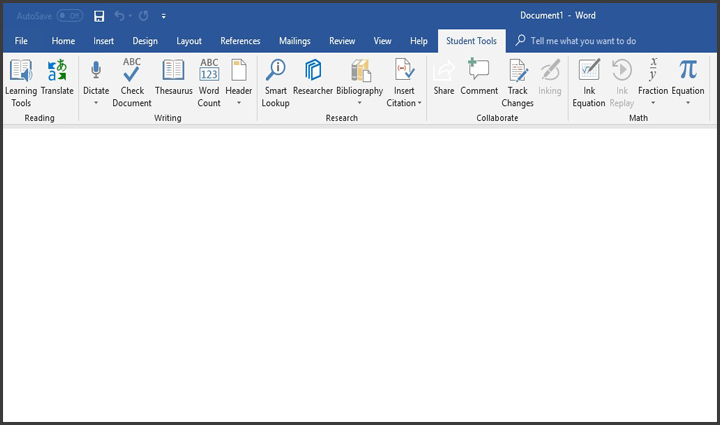Click the greyed Inking icon
Screen dimensions: 720x425
pyautogui.click(x=550, y=70)
